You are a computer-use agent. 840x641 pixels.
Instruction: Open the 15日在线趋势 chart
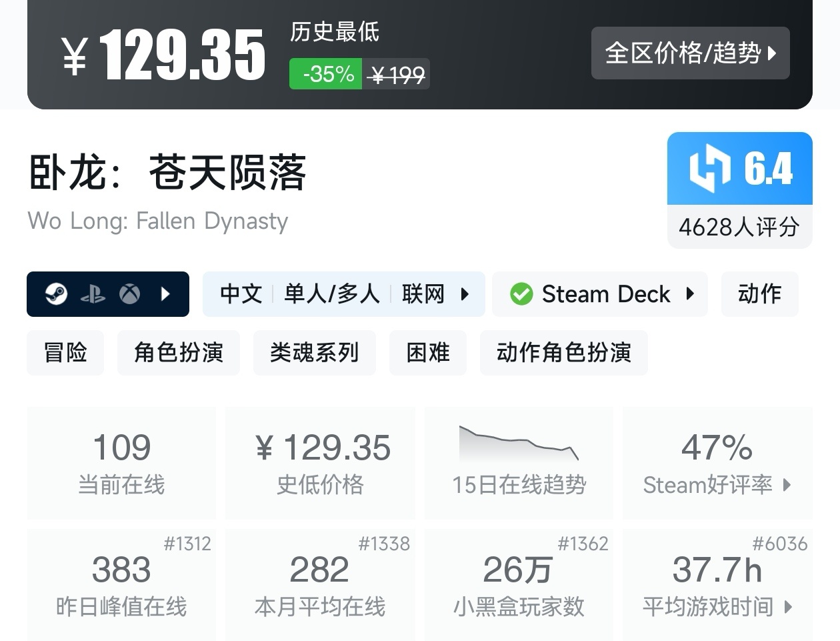click(519, 462)
